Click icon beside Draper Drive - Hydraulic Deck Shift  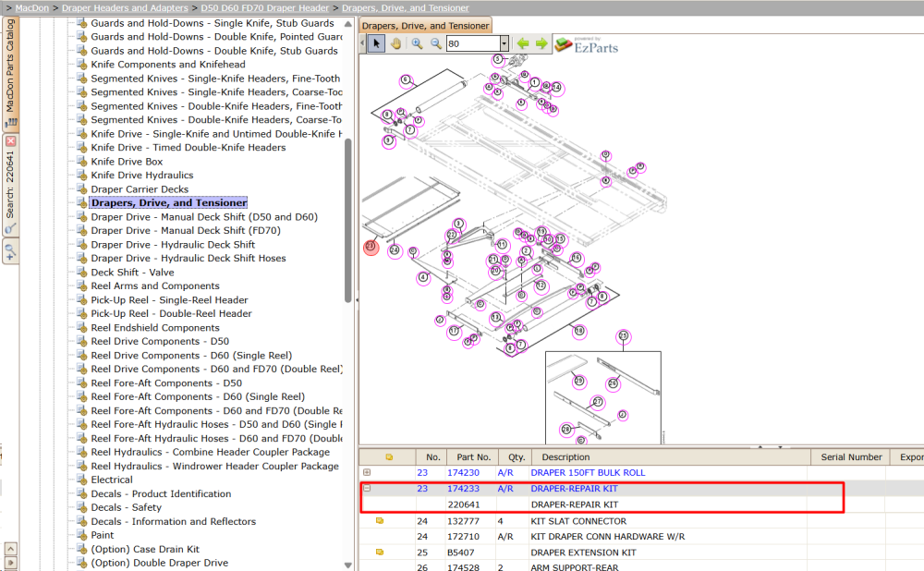(82, 245)
